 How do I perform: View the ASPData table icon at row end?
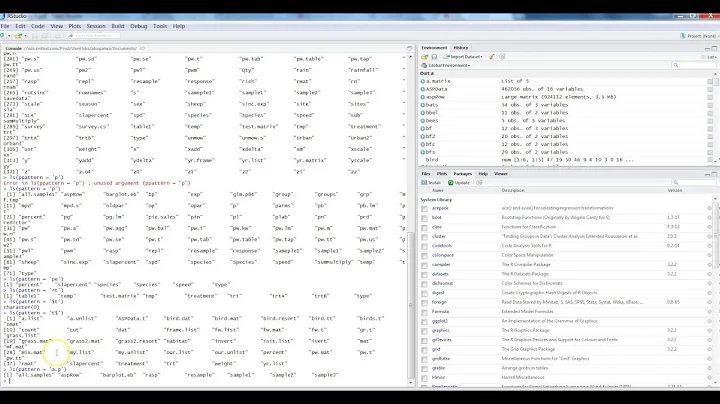click(x=710, y=89)
